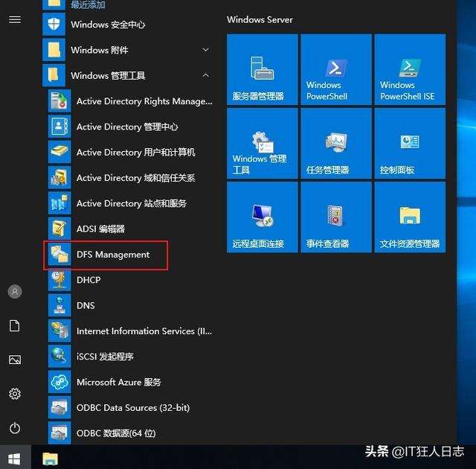The image size is (476, 469).
Task: Open File Explorer from the taskbar
Action: [x=50, y=459]
